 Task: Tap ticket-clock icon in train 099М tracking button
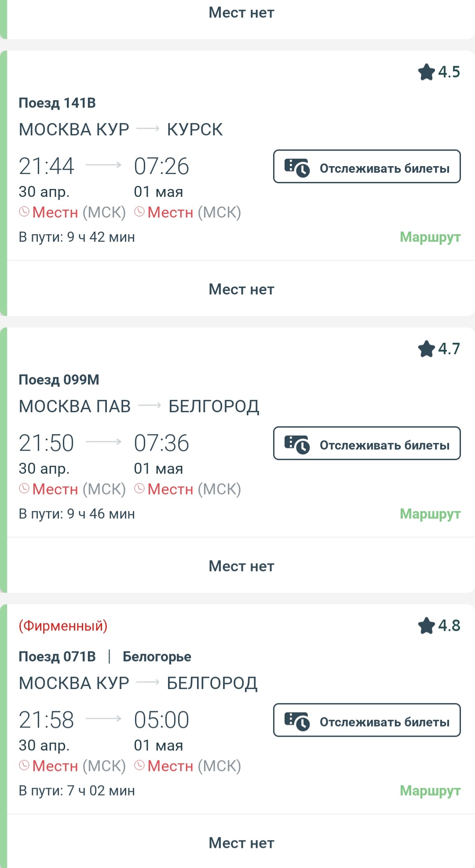(297, 444)
